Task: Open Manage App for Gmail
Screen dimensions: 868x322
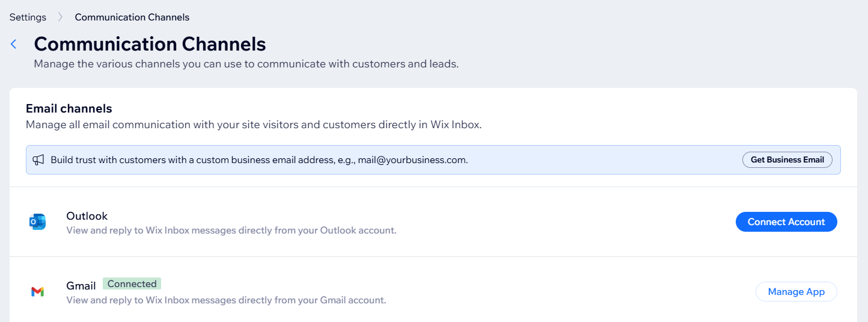Action: click(x=796, y=292)
